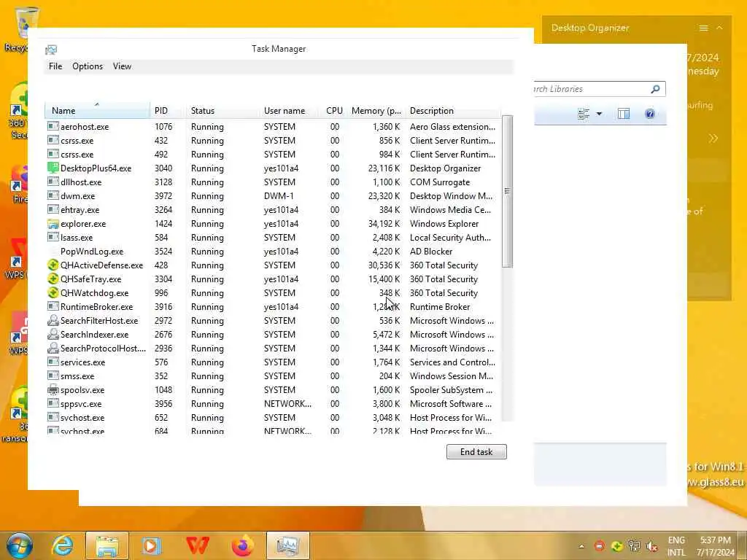
Task: Open the View menu in Task Manager
Action: click(x=122, y=66)
